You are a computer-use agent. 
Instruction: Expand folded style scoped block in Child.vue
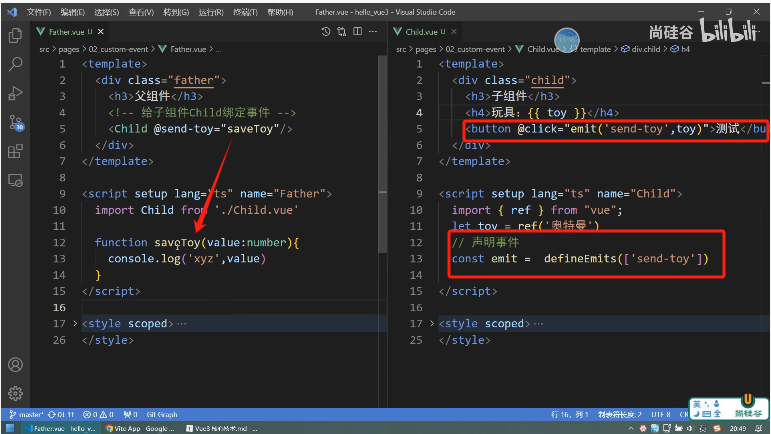(432, 323)
